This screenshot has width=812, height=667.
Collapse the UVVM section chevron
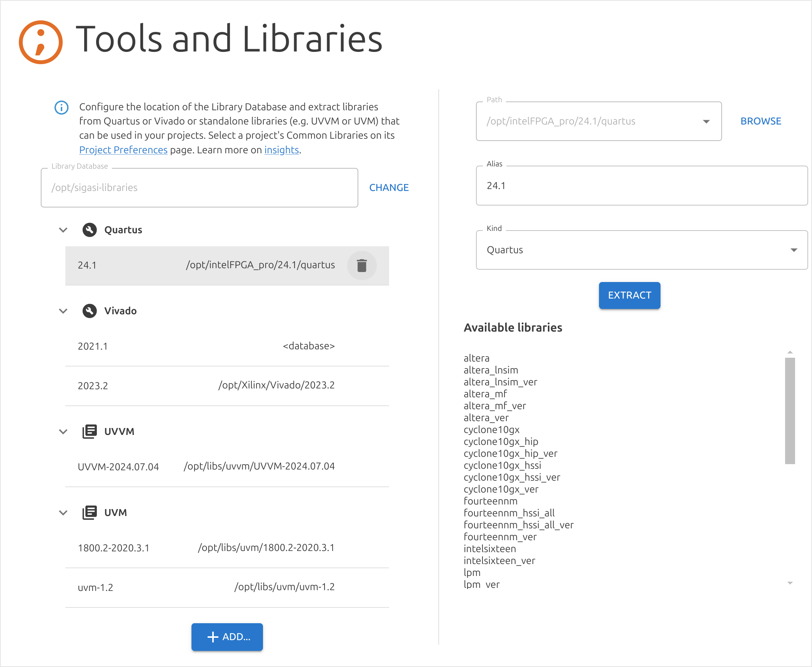click(63, 431)
